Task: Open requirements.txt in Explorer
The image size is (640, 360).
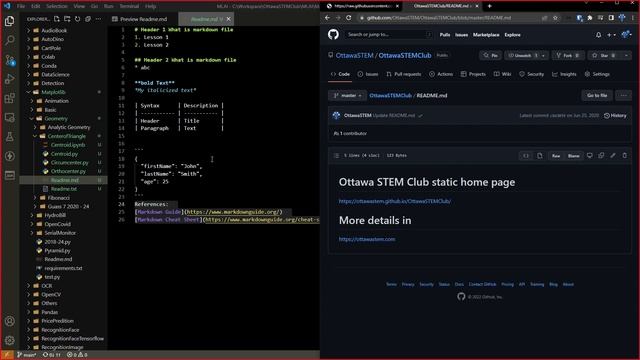Action: [63, 268]
